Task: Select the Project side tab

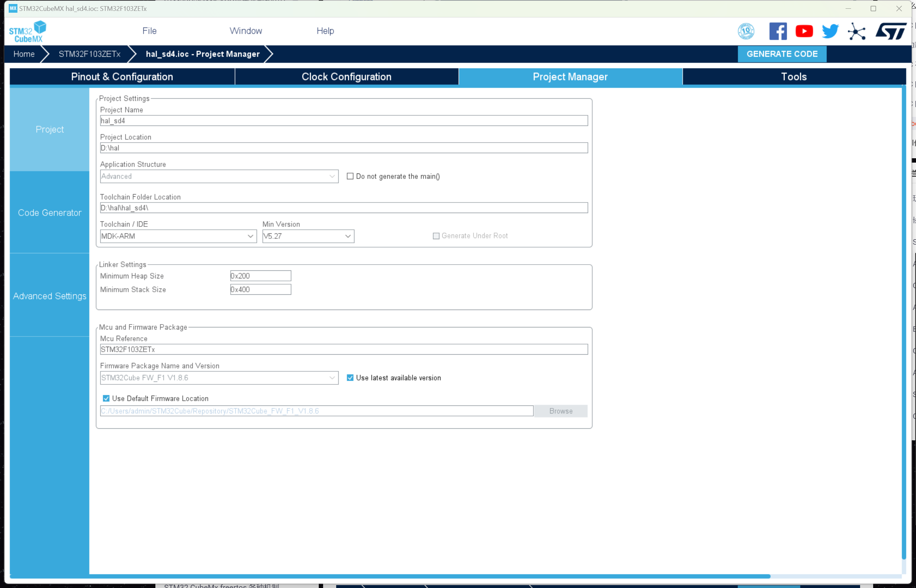Action: click(50, 130)
